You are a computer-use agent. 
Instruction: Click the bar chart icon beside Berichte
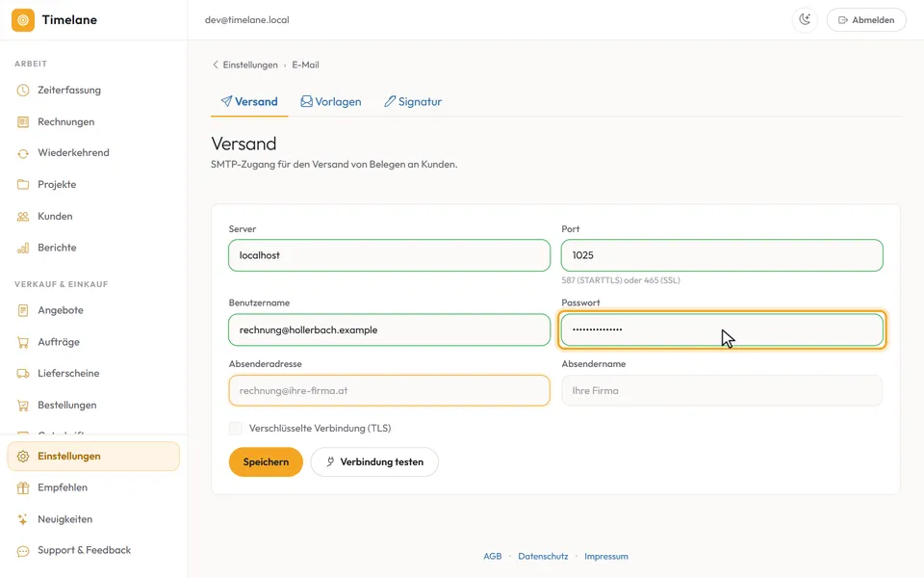tap(23, 248)
